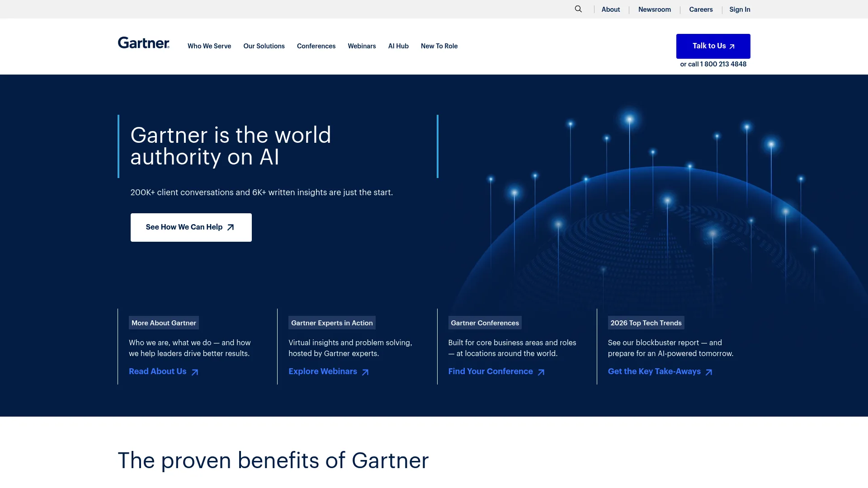Visit the Newsroom link
The width and height of the screenshot is (868, 488).
(654, 9)
